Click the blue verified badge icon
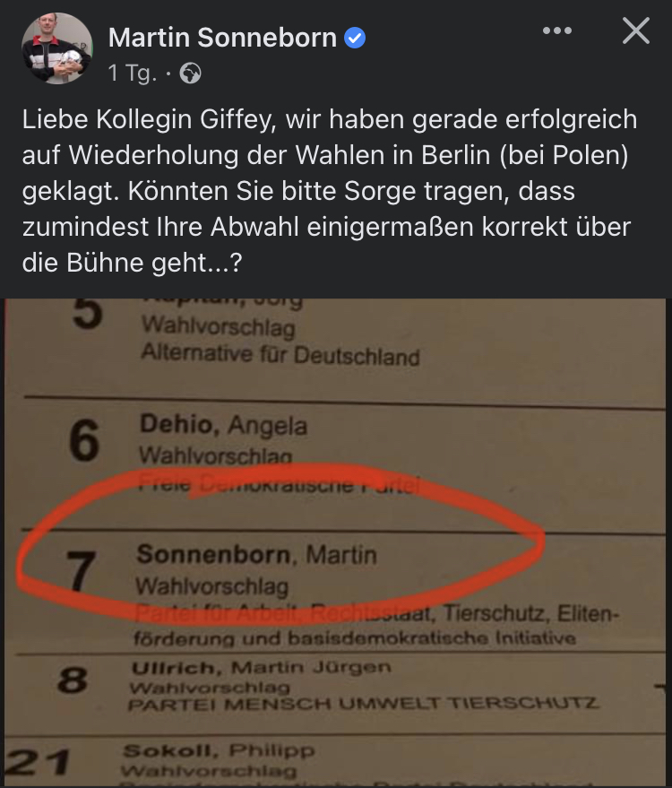 coord(356,38)
